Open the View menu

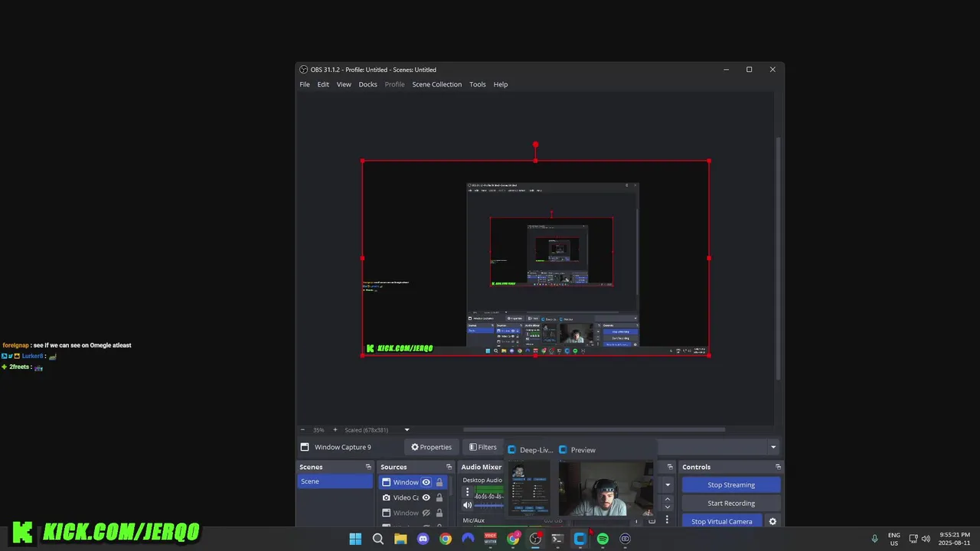click(344, 84)
